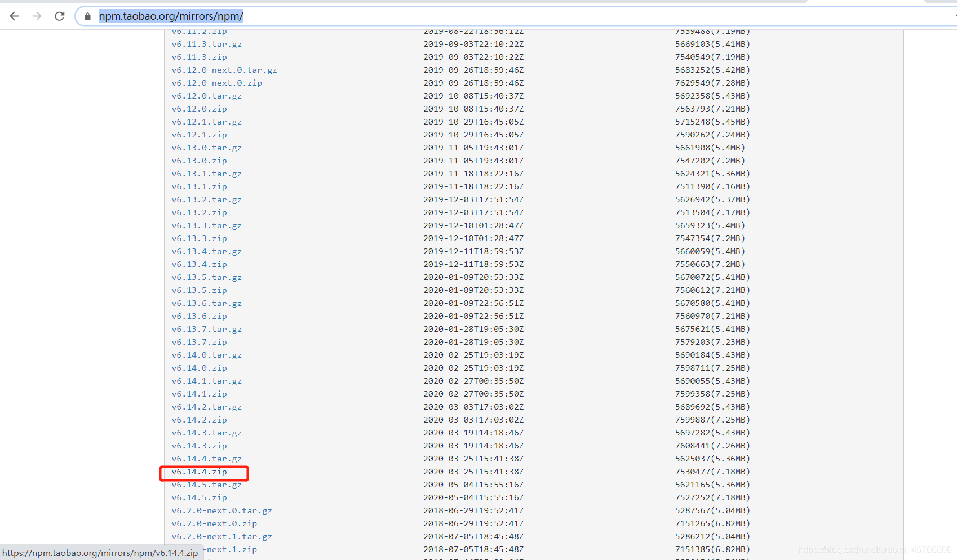Image resolution: width=957 pixels, height=560 pixels.
Task: Download v6.13.3.zip
Action: tap(200, 238)
